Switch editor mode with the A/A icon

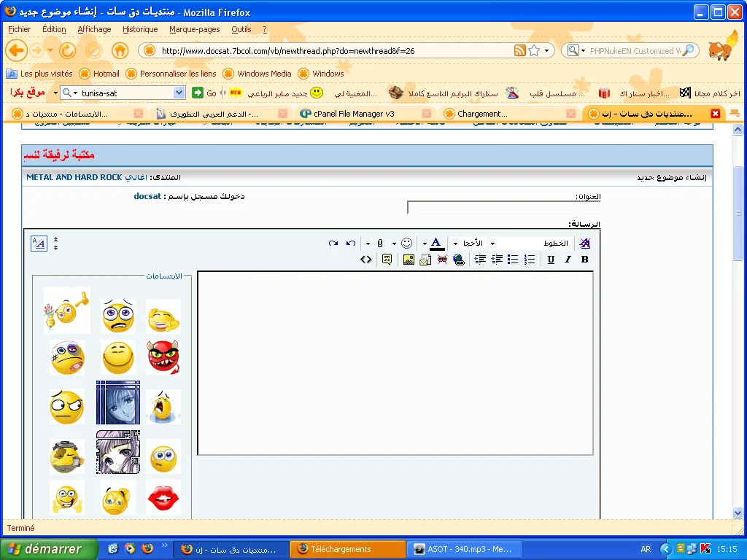39,244
